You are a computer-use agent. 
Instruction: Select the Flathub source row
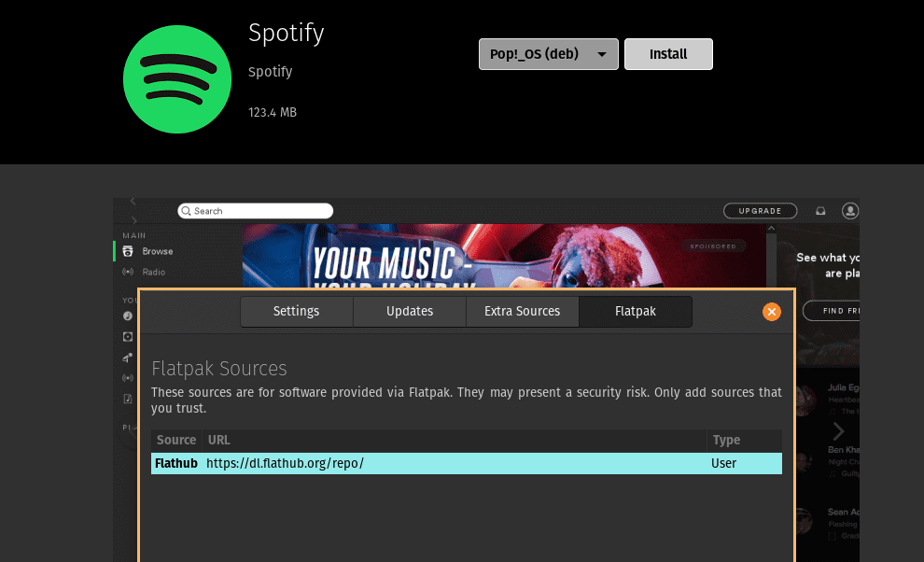466,463
